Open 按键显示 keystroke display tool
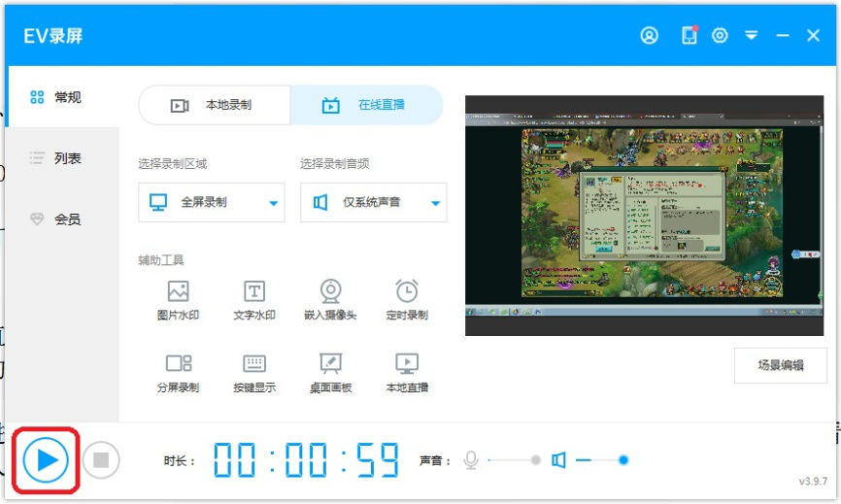Screen dimensions: 841x504 pyautogui.click(x=254, y=373)
